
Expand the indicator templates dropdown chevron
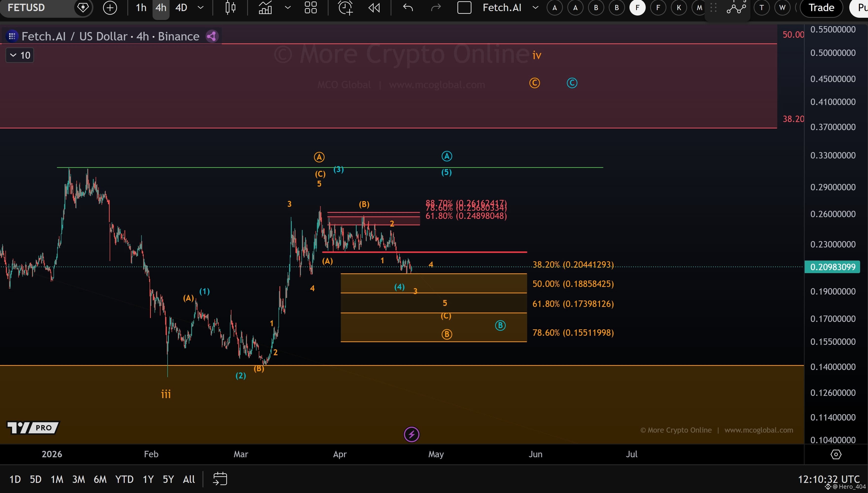pyautogui.click(x=288, y=7)
